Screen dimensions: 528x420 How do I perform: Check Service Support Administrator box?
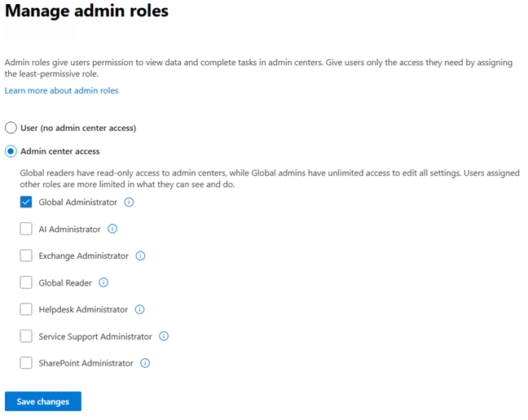26,336
